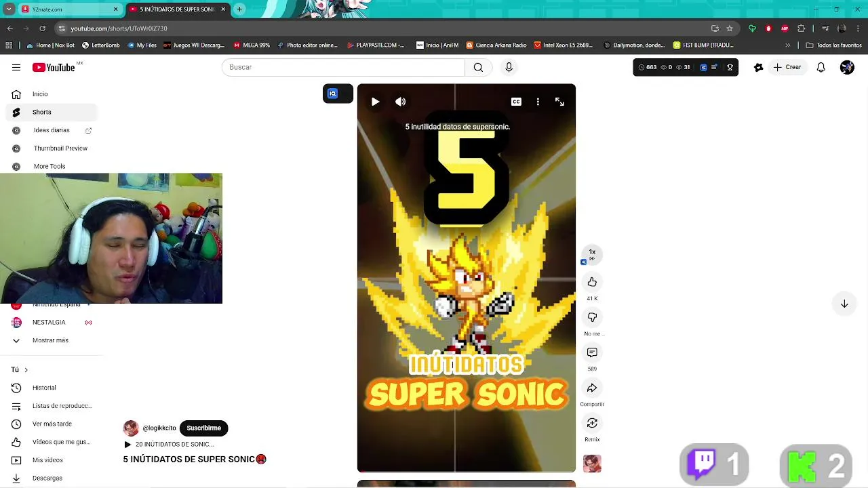Screen dimensions: 868x488
Task: Open the NESTALGIA subscription channel
Action: point(52,323)
